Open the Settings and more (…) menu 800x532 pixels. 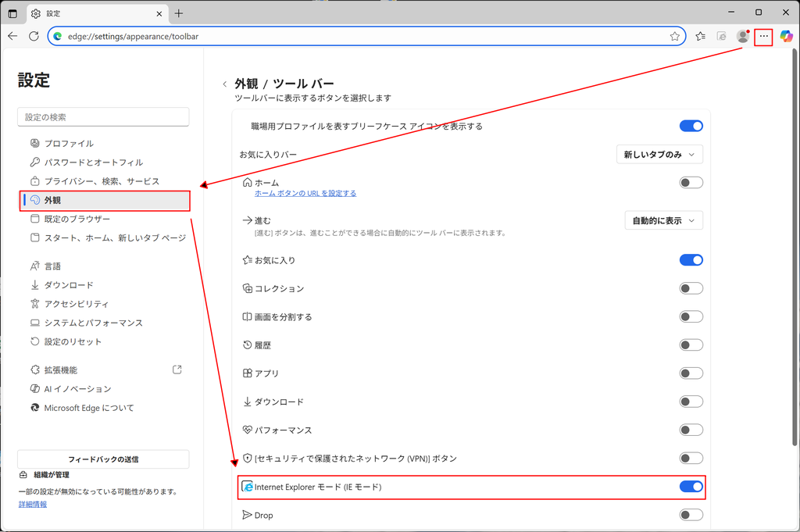click(x=763, y=36)
